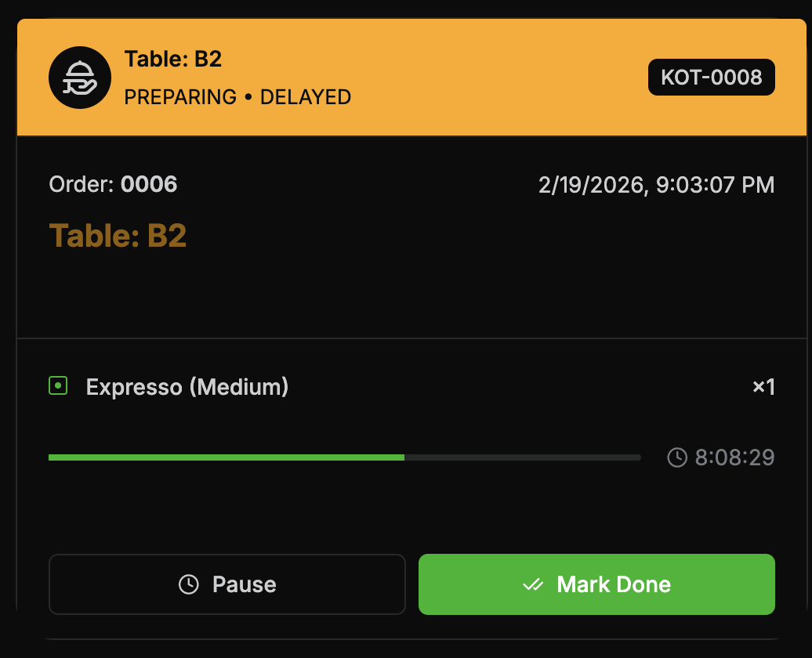Click the amber Table: B2 heading

click(118, 236)
